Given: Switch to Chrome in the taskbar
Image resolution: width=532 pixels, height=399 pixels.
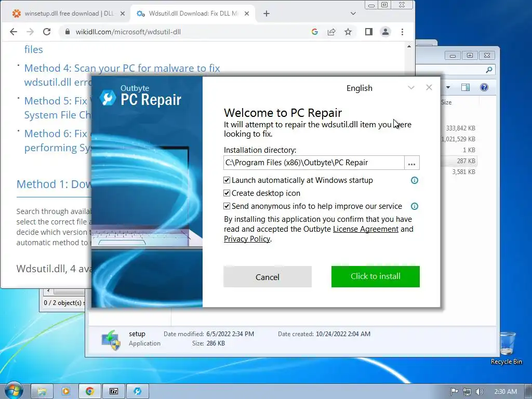Looking at the screenshot, I should click(89, 391).
